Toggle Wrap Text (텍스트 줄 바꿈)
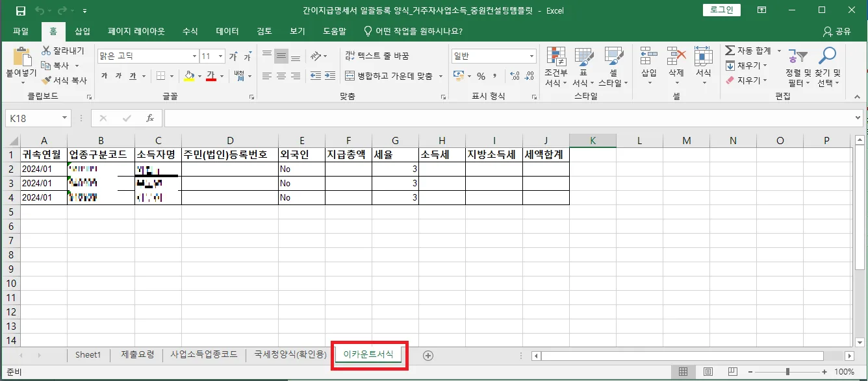The height and width of the screenshot is (381, 868). [x=377, y=56]
